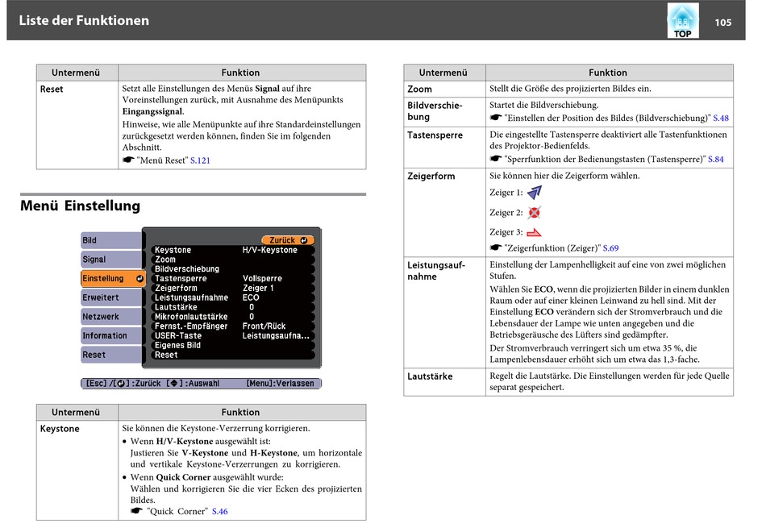This screenshot has width=766, height=532.
Task: Select Zeigerform menu entry
Action: [176, 289]
